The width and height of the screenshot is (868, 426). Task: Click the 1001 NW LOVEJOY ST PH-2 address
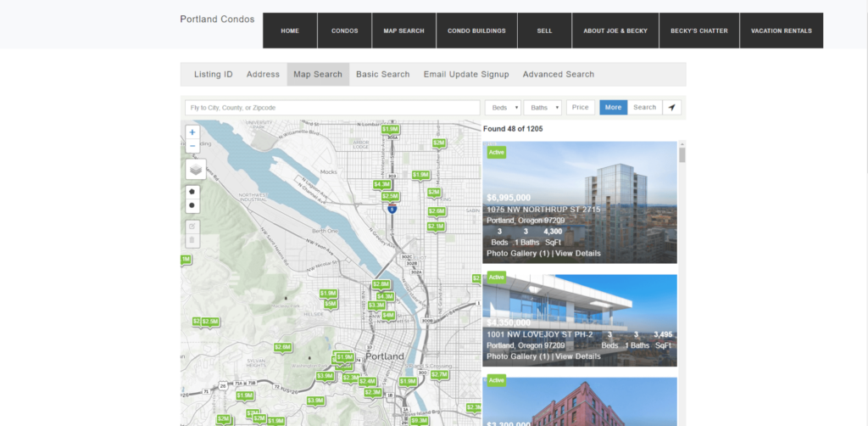(540, 334)
